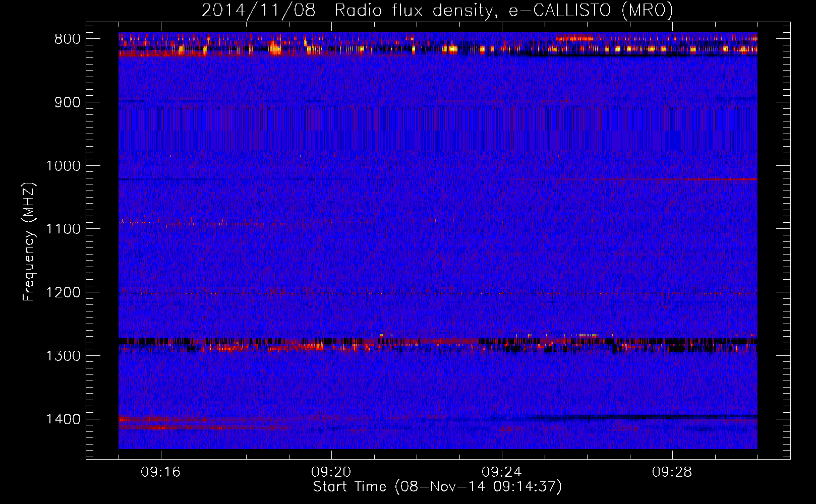This screenshot has height=504, width=816.
Task: Click the 1100 frequency tick label
Action: (x=63, y=229)
